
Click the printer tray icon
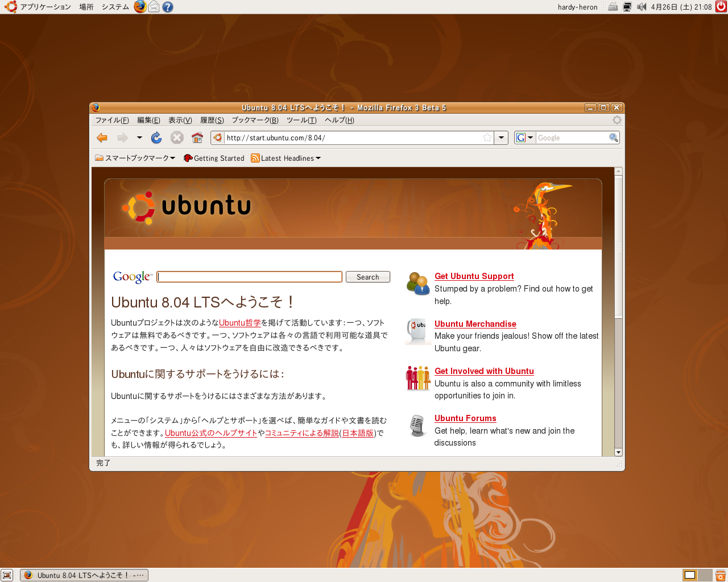tap(613, 7)
